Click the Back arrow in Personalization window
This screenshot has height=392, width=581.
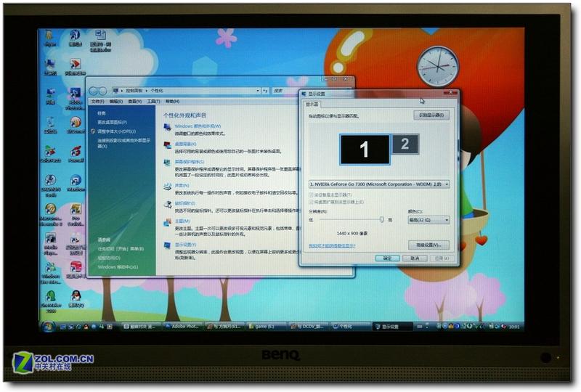[x=94, y=91]
